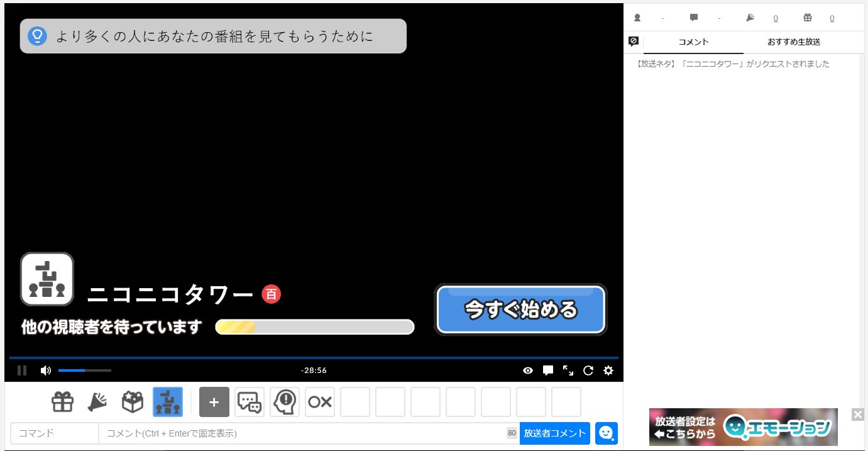The height and width of the screenshot is (451, 868).
Task: Add a new item with the plus button
Action: (x=214, y=402)
